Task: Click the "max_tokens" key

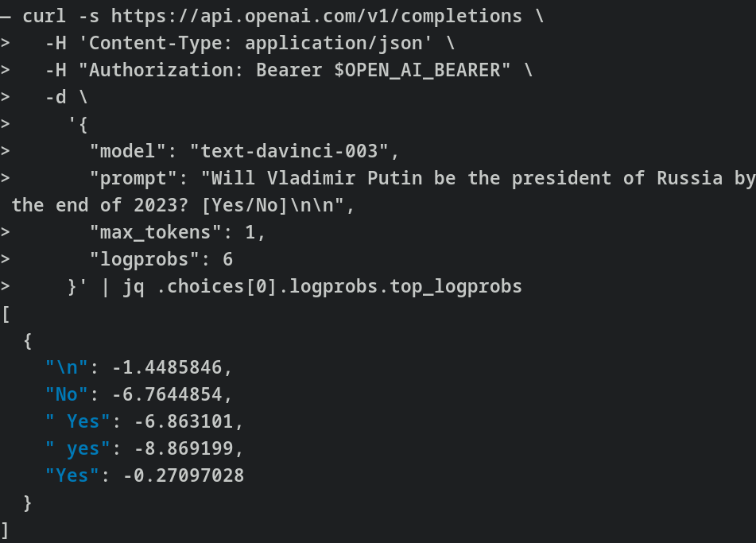Action: tap(156, 232)
